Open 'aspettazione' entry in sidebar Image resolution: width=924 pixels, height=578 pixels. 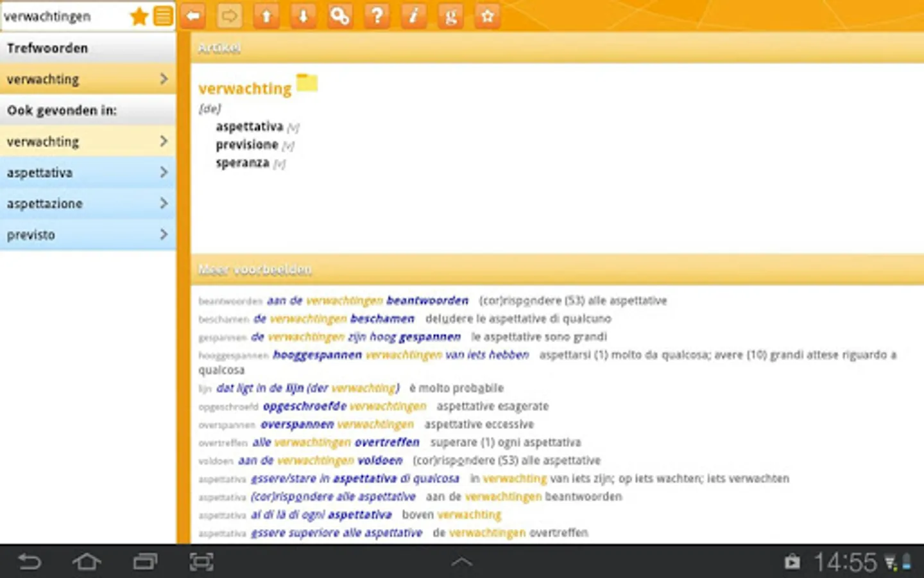87,204
